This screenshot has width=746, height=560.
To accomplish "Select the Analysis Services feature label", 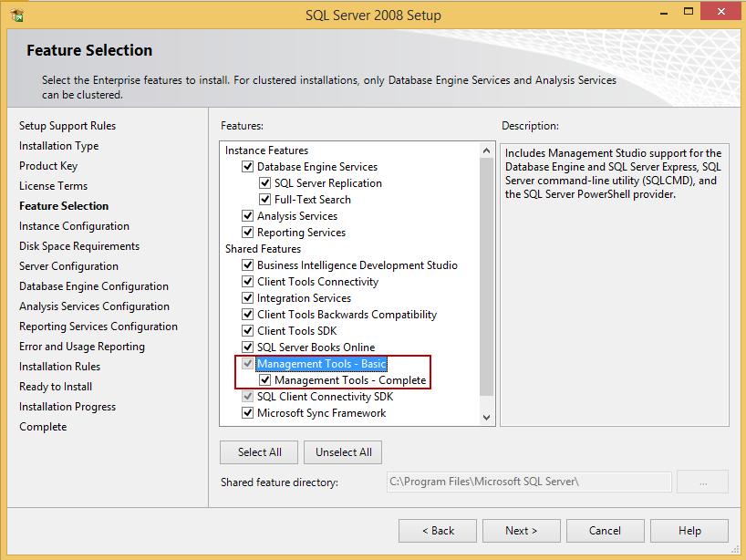I will coord(297,216).
